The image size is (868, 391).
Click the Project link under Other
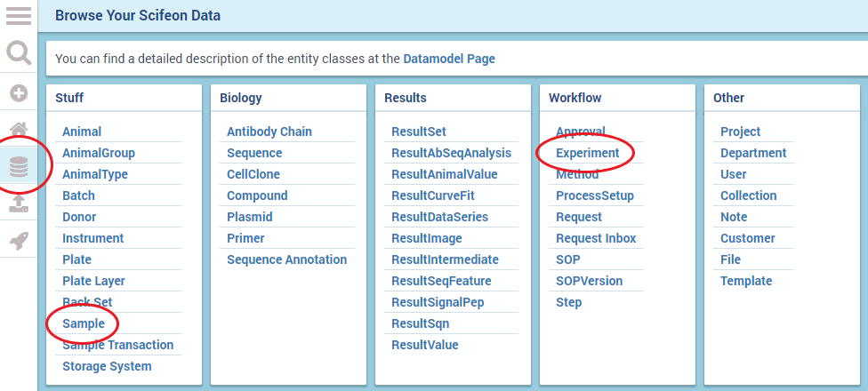741,132
